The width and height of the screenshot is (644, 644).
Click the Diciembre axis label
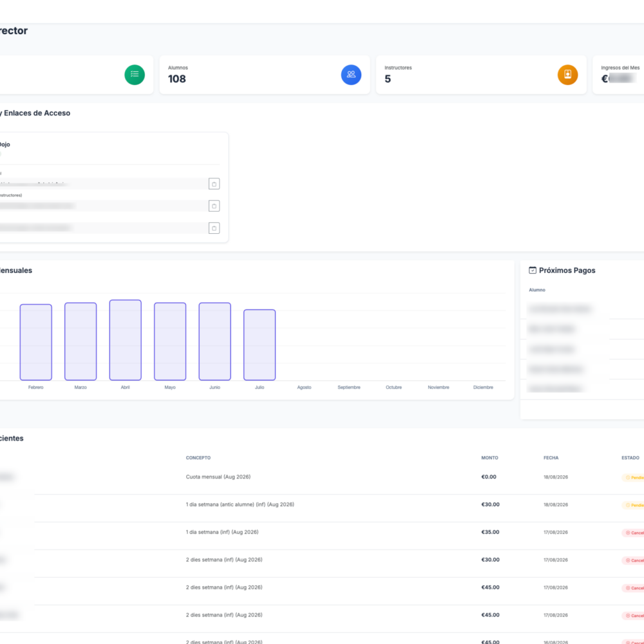coord(483,387)
